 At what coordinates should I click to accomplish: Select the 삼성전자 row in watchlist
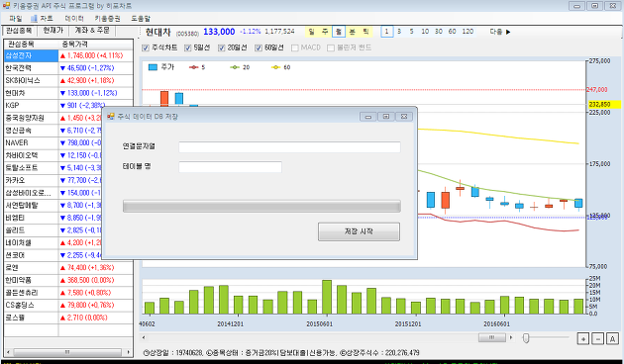[68, 56]
